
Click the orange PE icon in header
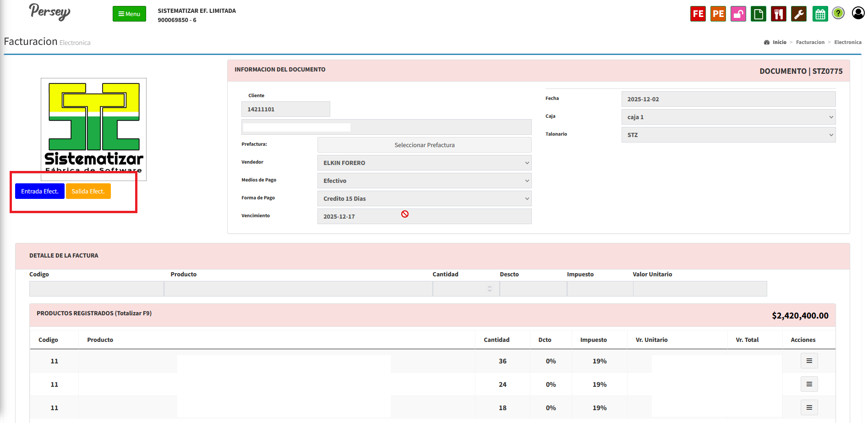tap(718, 14)
